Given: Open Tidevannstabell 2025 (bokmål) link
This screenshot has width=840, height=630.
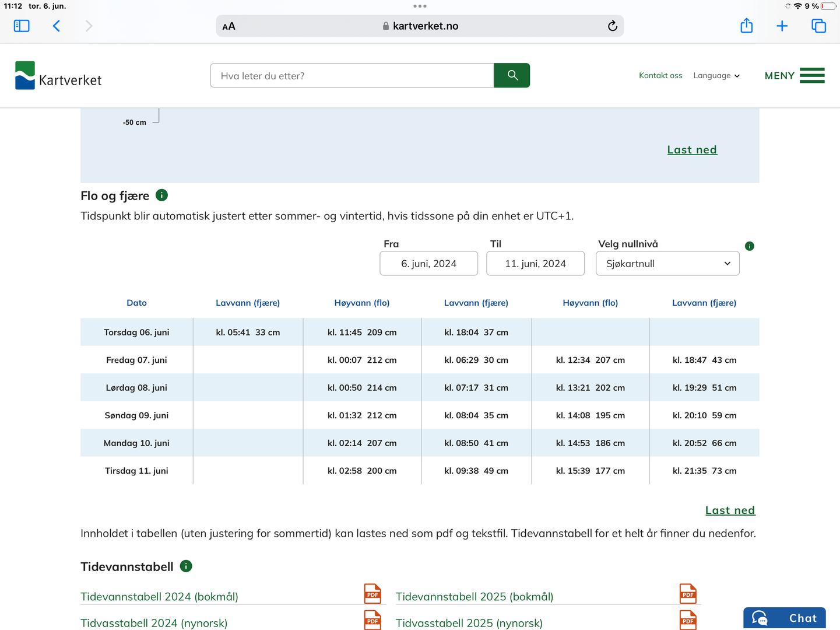Looking at the screenshot, I should tap(475, 597).
